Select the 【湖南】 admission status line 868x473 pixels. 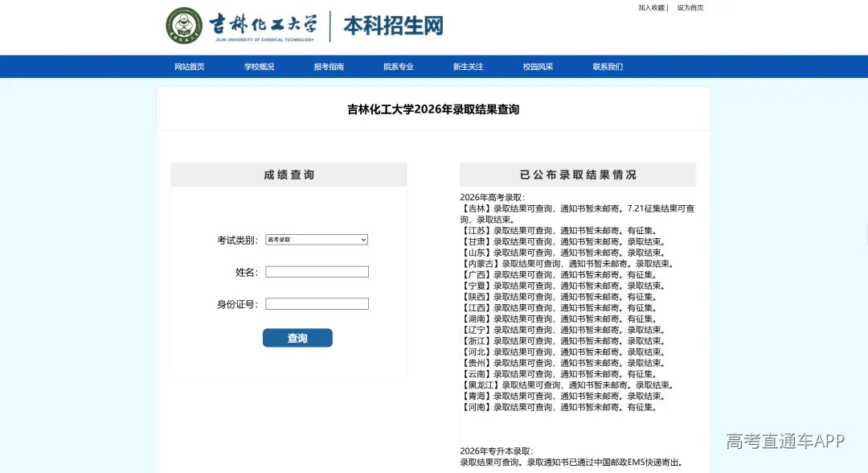(559, 319)
